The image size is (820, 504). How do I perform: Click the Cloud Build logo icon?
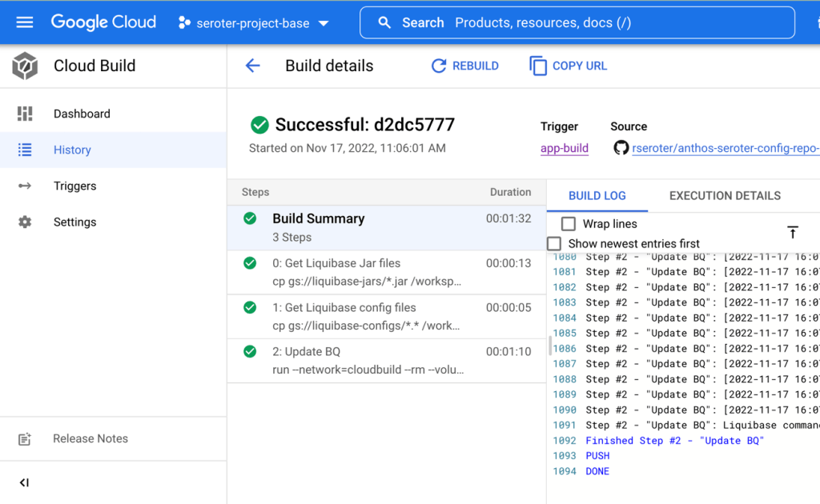pos(25,66)
